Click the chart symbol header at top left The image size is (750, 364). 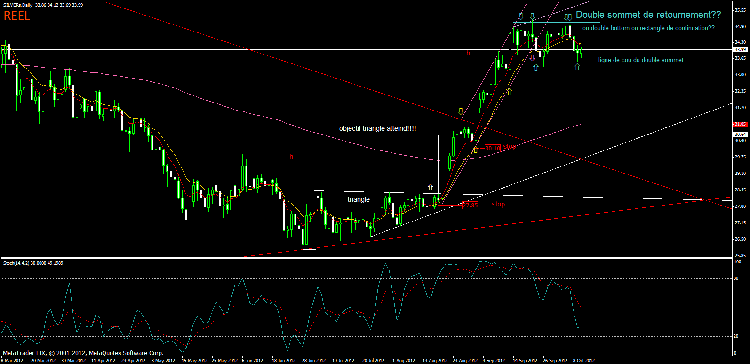43,4
